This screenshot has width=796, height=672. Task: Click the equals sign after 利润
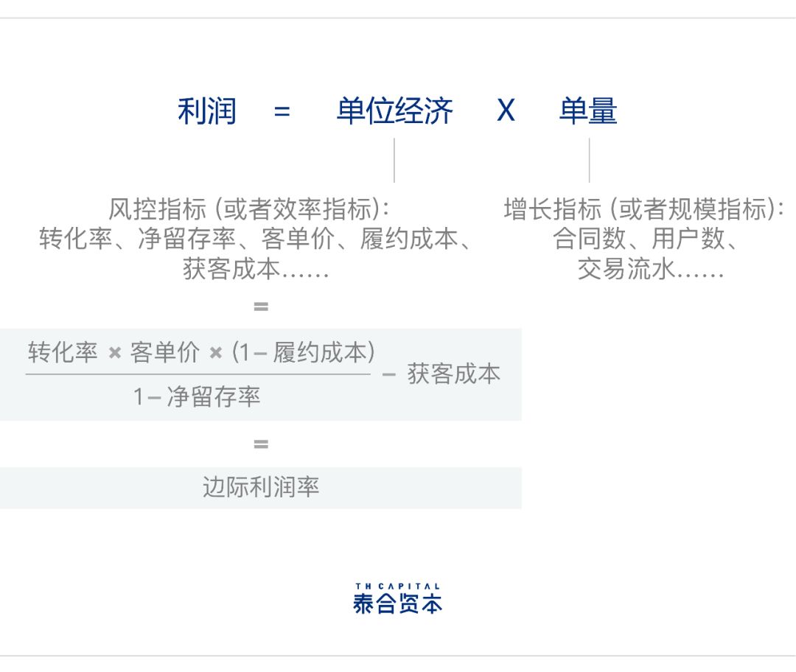[x=282, y=111]
